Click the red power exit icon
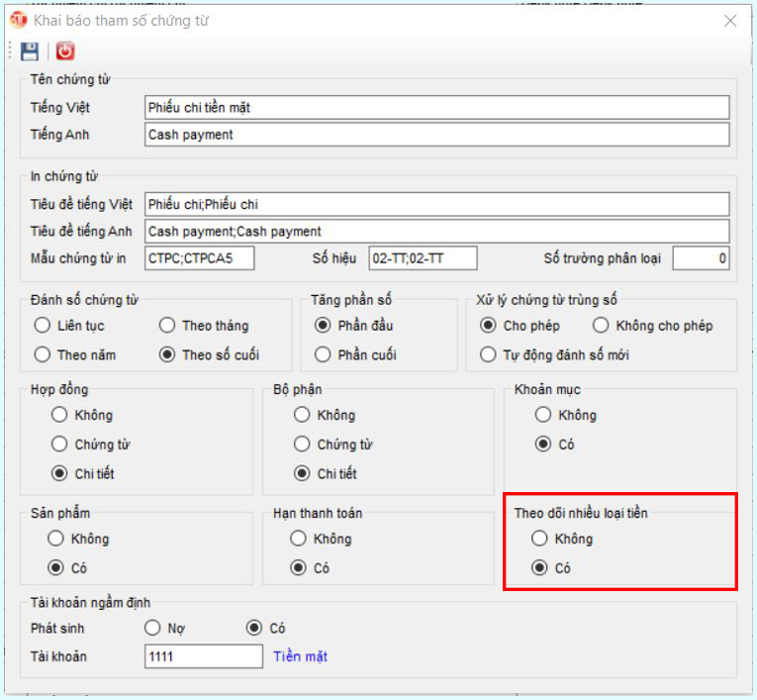This screenshot has height=700, width=757. coord(64,51)
